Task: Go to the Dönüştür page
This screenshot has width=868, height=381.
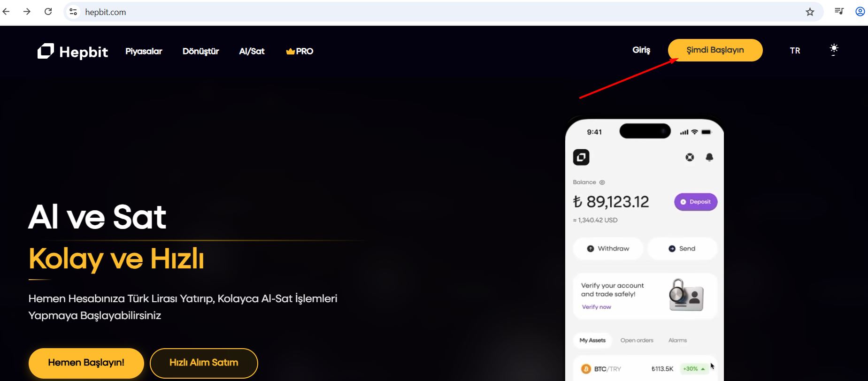Action: (200, 51)
